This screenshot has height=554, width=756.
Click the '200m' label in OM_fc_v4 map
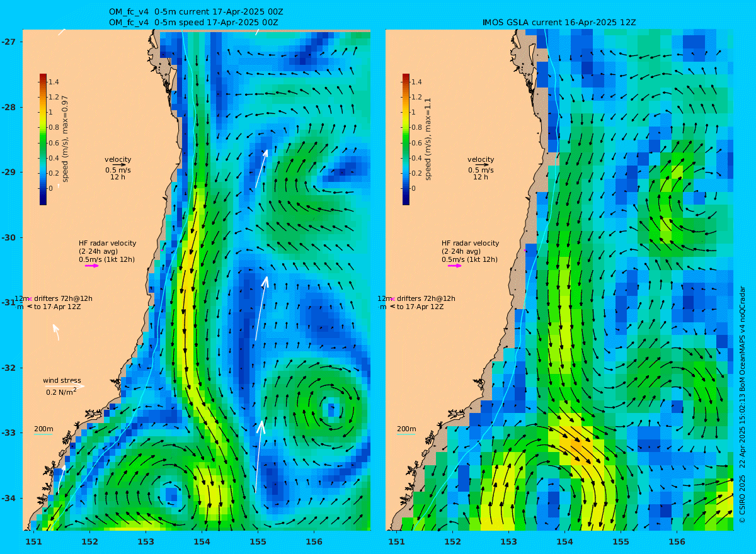[43, 429]
